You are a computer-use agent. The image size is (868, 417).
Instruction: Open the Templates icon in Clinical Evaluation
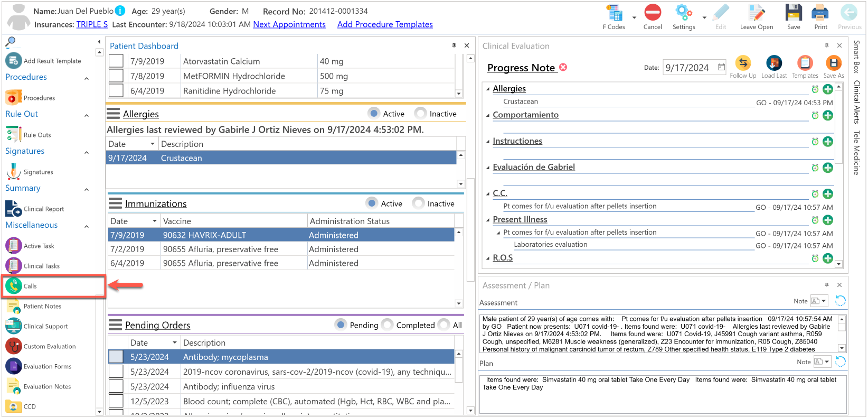click(x=805, y=63)
